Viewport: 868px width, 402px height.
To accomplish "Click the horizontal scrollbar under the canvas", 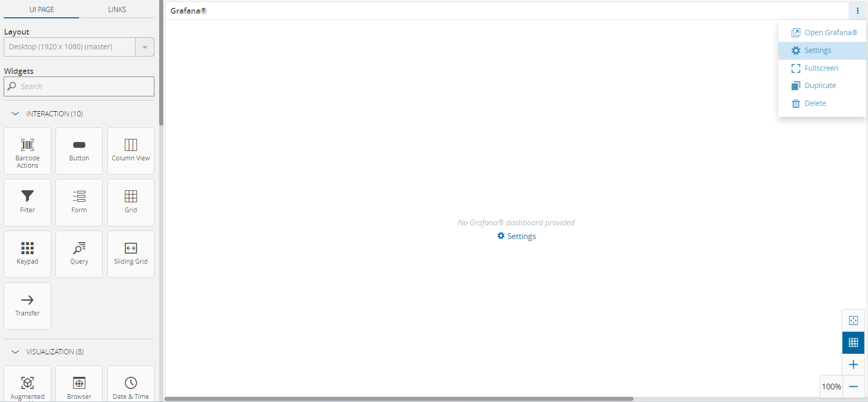I will click(399, 399).
